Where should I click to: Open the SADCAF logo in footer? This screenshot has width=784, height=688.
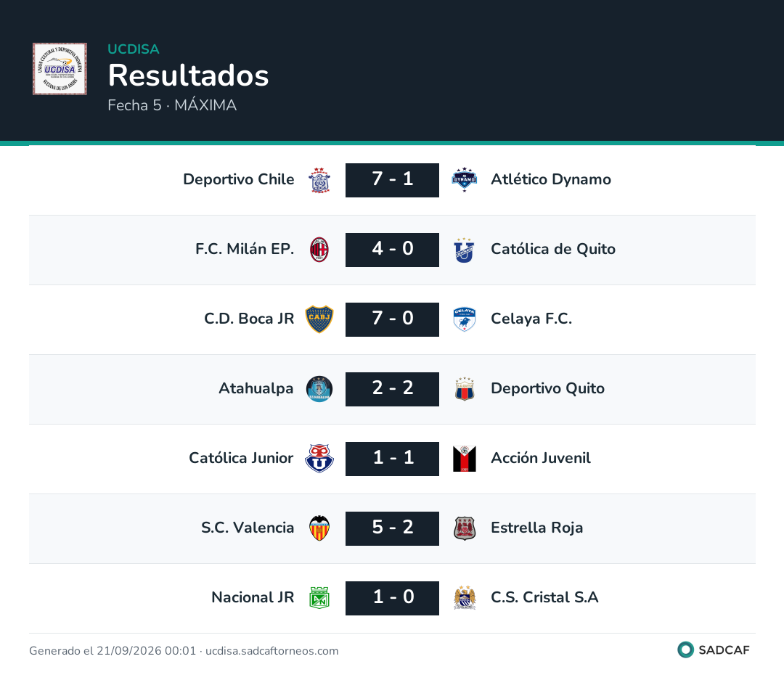click(714, 650)
